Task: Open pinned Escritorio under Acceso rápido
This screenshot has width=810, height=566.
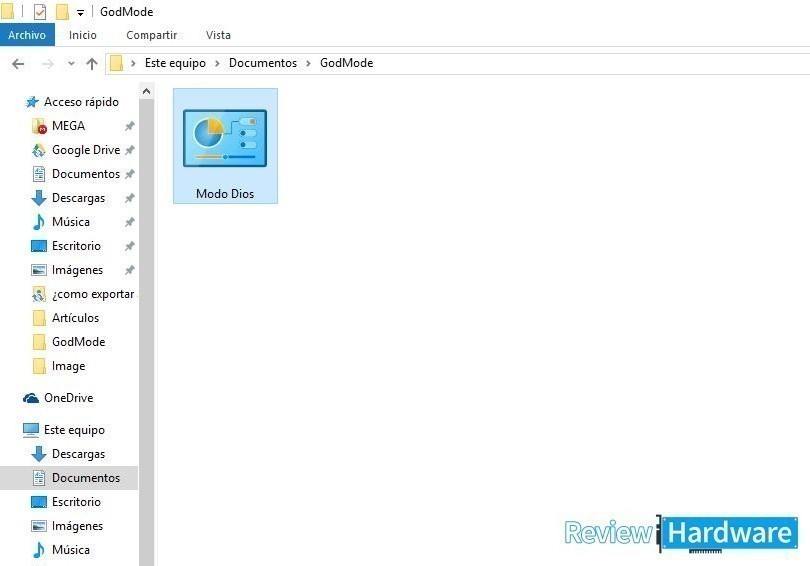Action: click(76, 246)
